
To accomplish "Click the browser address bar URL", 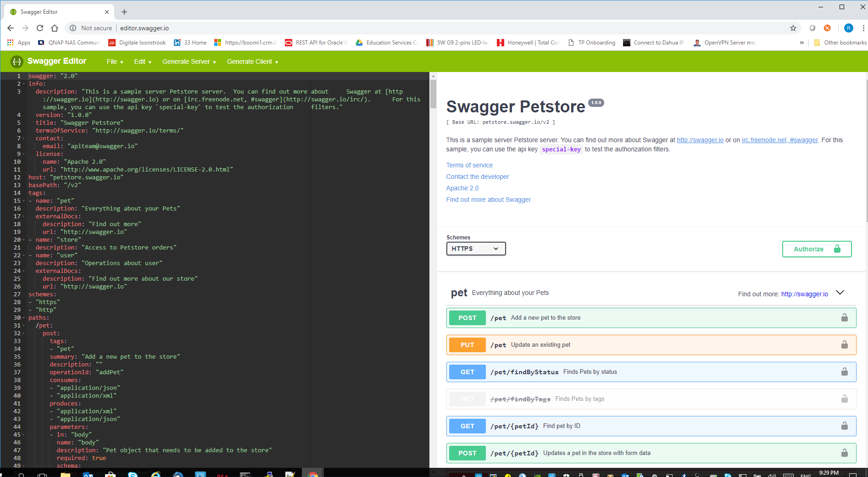I will pyautogui.click(x=145, y=28).
